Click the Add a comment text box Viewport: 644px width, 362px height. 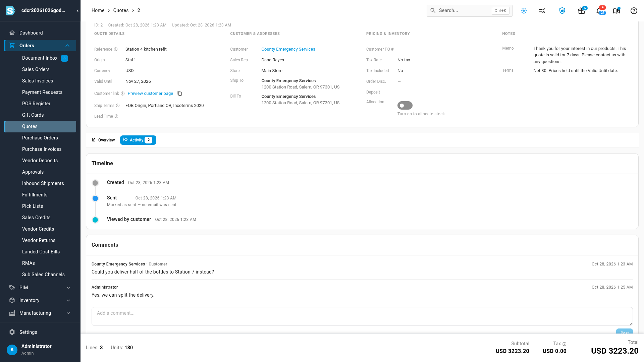coord(362,316)
